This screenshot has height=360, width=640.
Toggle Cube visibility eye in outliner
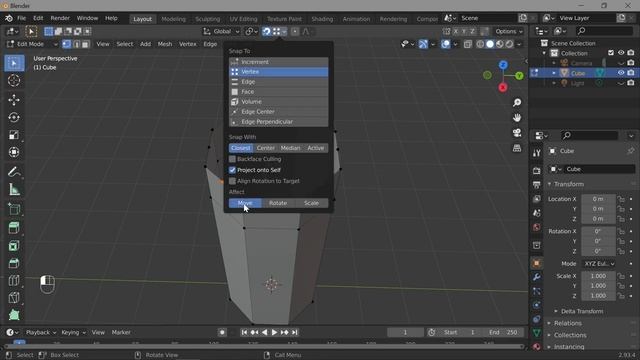[x=621, y=73]
